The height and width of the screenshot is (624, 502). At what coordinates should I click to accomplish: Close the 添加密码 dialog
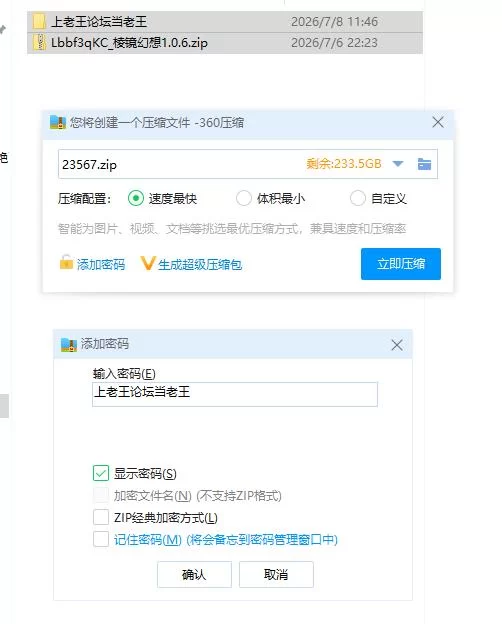click(397, 345)
